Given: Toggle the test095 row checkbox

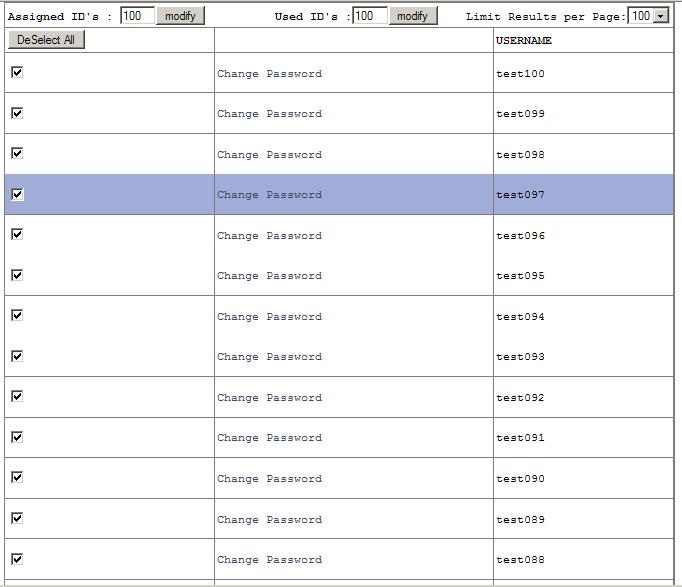Looking at the screenshot, I should [17, 275].
